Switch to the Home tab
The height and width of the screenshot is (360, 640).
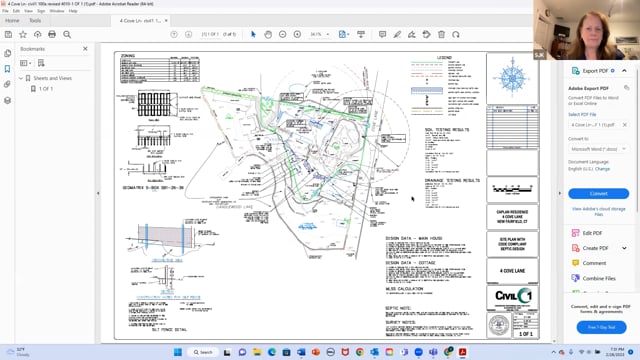tap(12, 20)
